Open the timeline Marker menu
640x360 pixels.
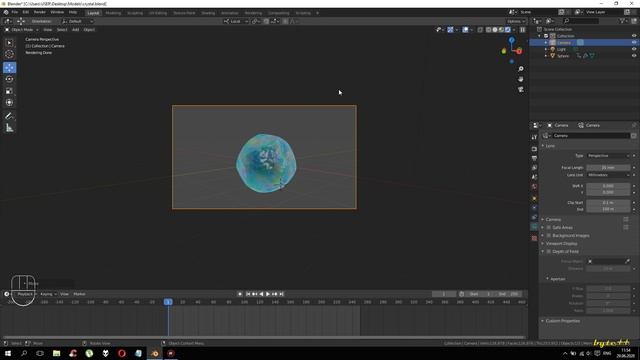tap(79, 294)
